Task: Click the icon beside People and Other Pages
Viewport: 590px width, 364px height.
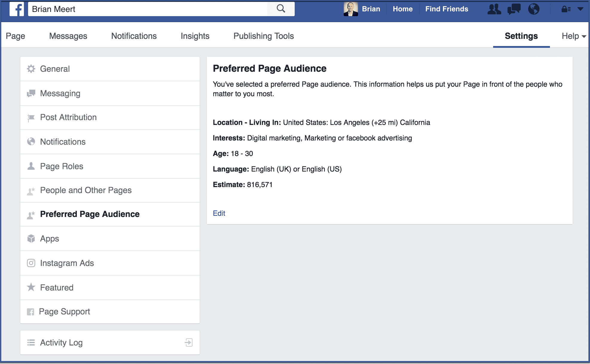Action: click(x=31, y=191)
